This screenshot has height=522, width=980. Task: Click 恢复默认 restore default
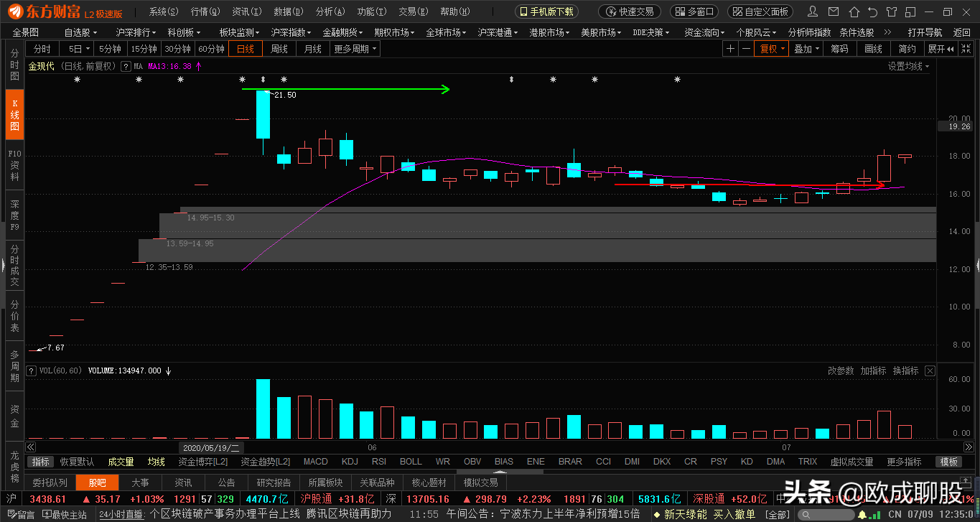pos(77,462)
